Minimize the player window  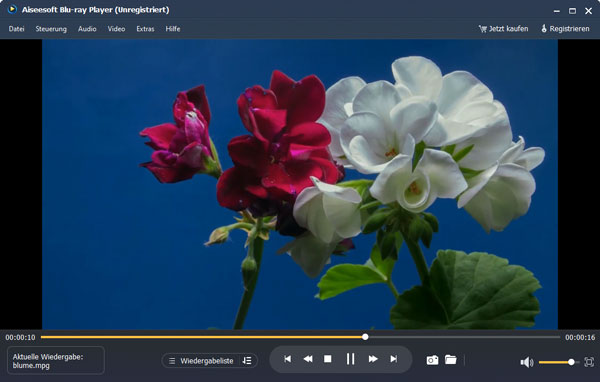(556, 11)
